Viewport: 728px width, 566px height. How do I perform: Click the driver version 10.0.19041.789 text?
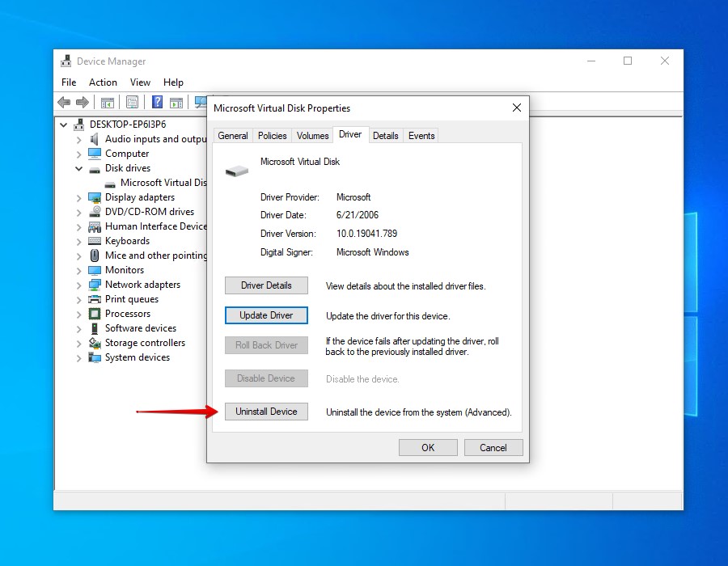[x=366, y=234]
